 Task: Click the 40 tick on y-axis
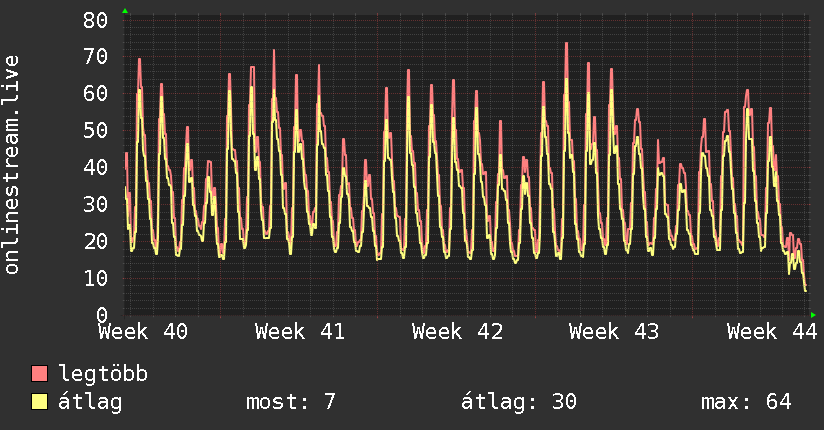click(x=96, y=167)
